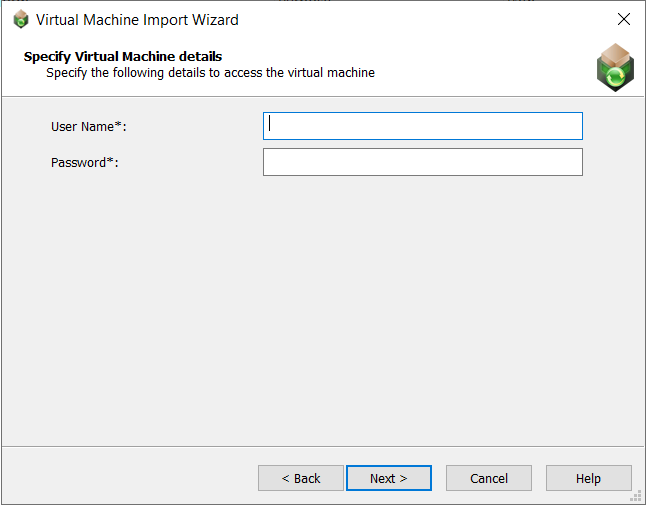Click the Password* label
The width and height of the screenshot is (648, 506).
(84, 162)
